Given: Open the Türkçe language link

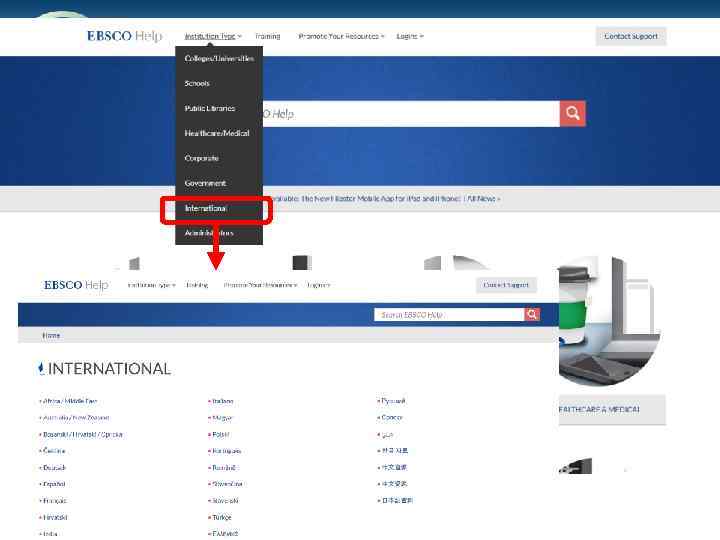Looking at the screenshot, I should click(x=222, y=517).
